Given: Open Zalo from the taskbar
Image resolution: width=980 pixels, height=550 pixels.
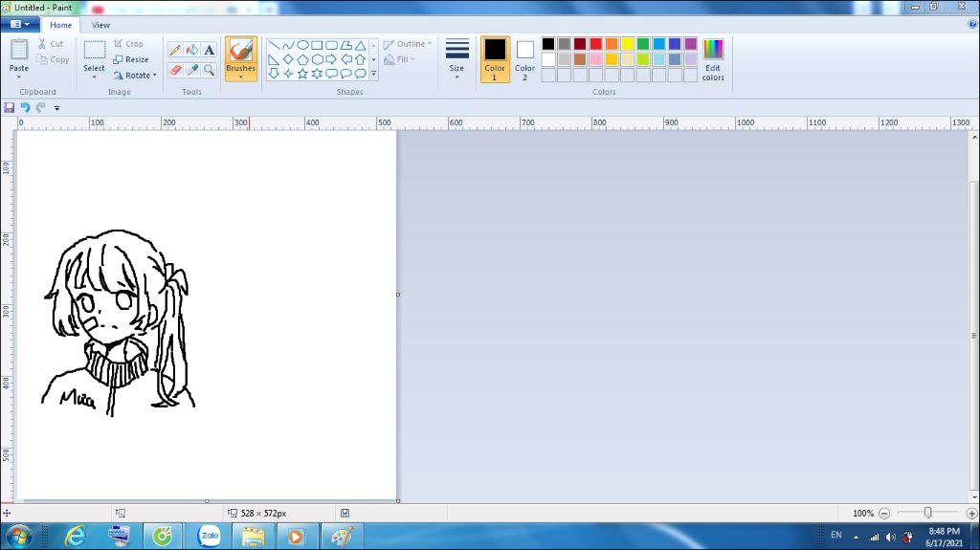Looking at the screenshot, I should (209, 537).
